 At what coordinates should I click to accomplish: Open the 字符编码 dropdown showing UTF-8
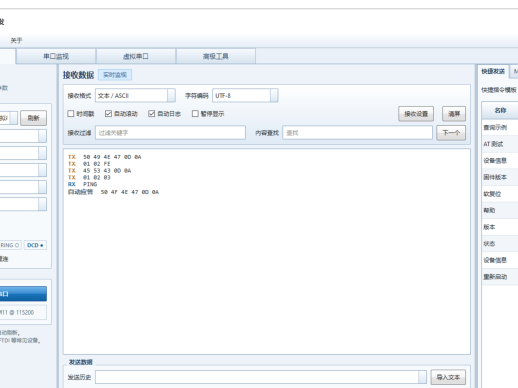245,96
